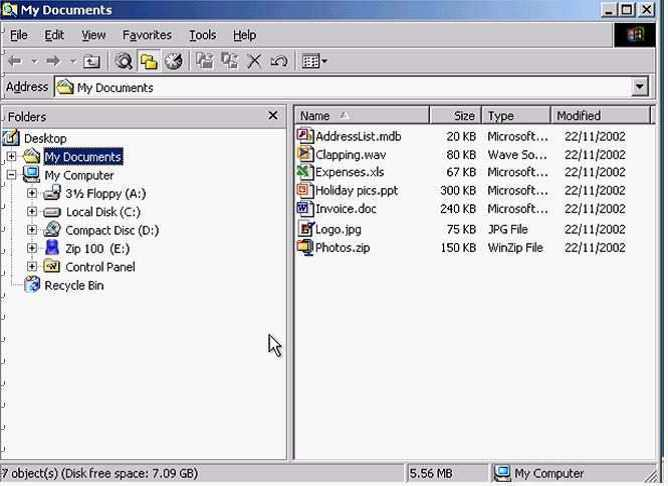Close the Folders pane
This screenshot has height=486, width=668.
pos(273,116)
